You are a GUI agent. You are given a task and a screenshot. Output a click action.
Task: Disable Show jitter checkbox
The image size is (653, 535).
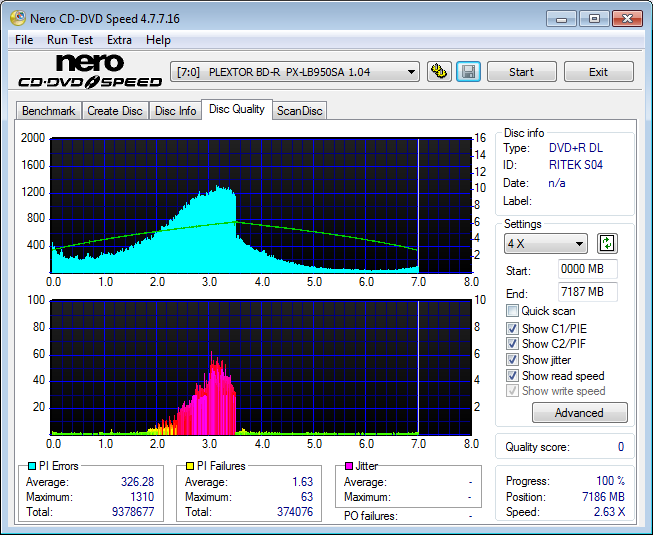[x=512, y=360]
